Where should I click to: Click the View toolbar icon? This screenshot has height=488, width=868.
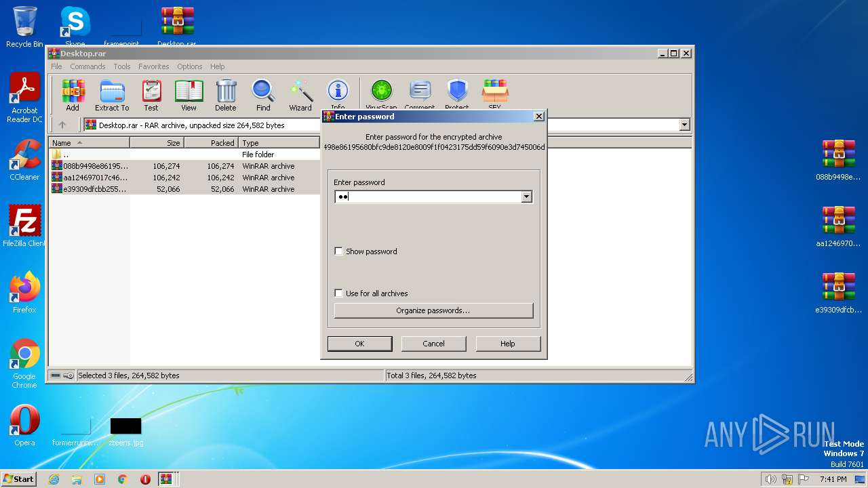coord(189,95)
